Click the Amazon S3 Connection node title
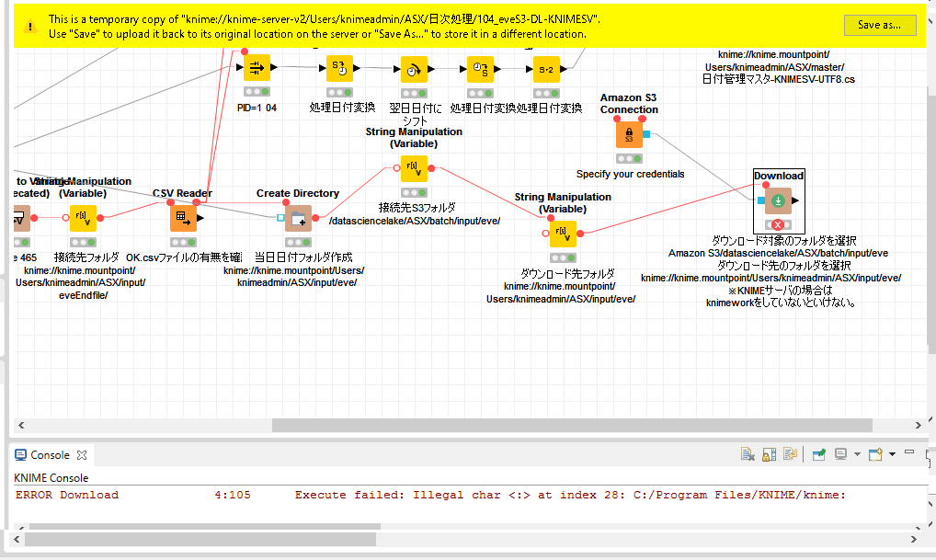 (x=629, y=104)
